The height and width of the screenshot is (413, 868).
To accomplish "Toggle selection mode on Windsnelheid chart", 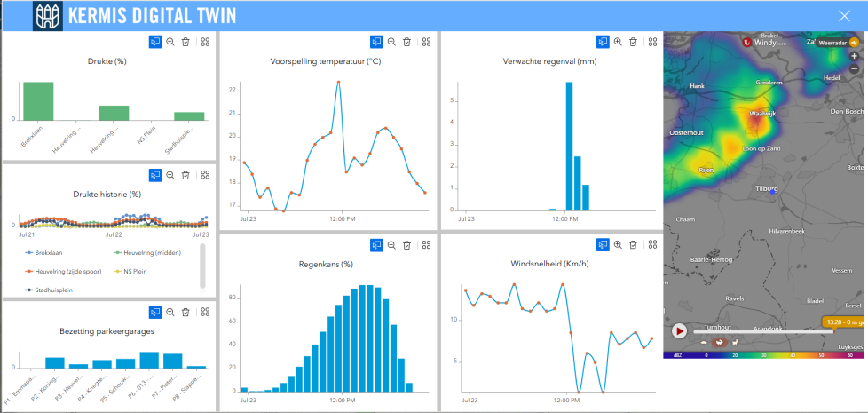I will point(603,245).
